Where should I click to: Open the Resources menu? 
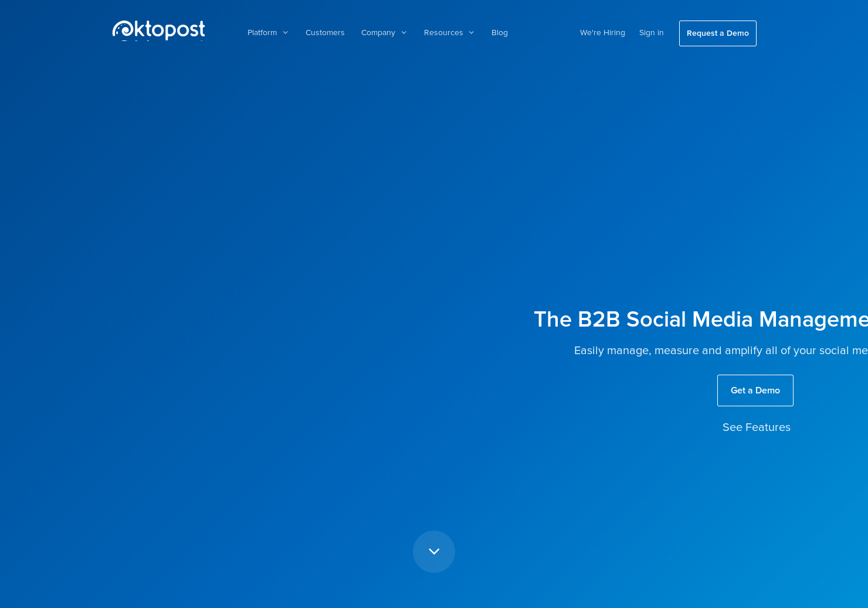[443, 33]
